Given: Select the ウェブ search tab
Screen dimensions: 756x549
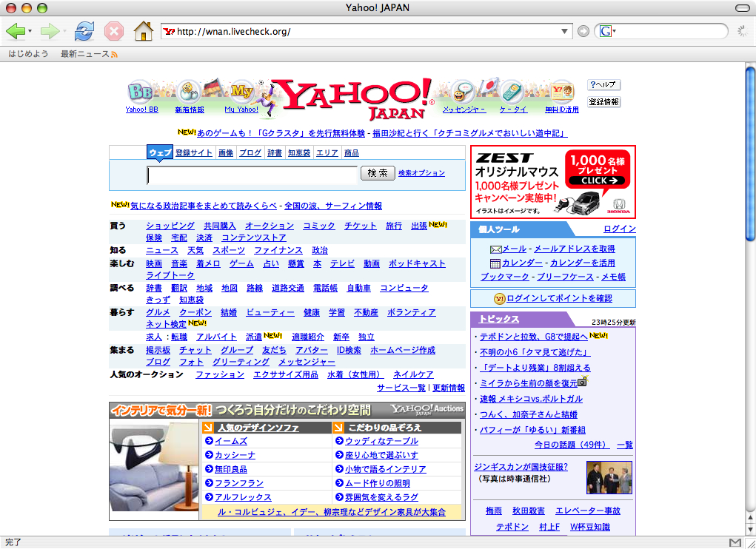Looking at the screenshot, I should pos(160,152).
